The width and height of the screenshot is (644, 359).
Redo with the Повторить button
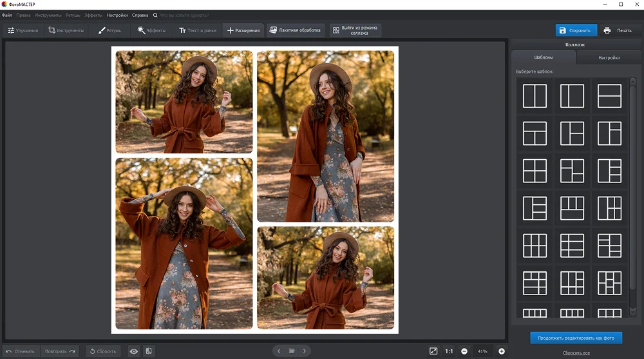pos(60,351)
